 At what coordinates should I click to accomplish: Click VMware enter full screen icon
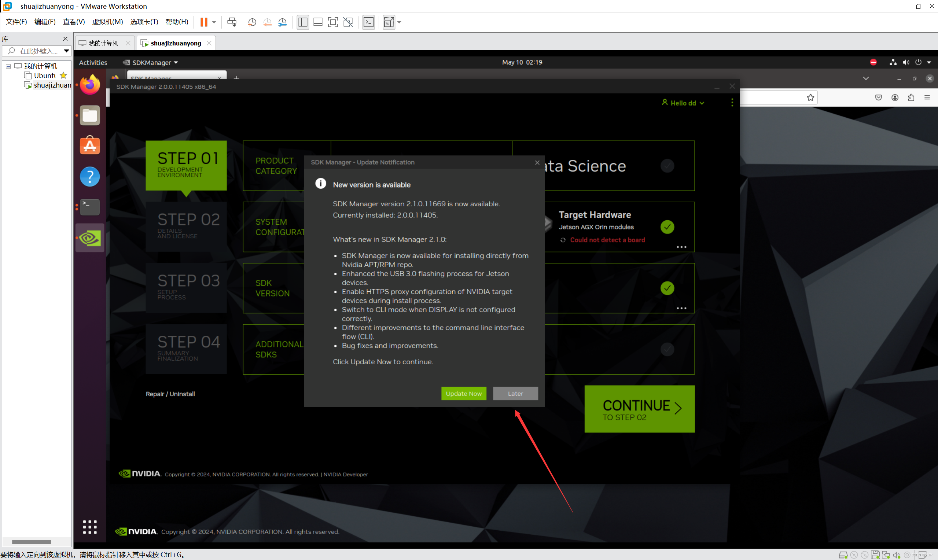(333, 22)
